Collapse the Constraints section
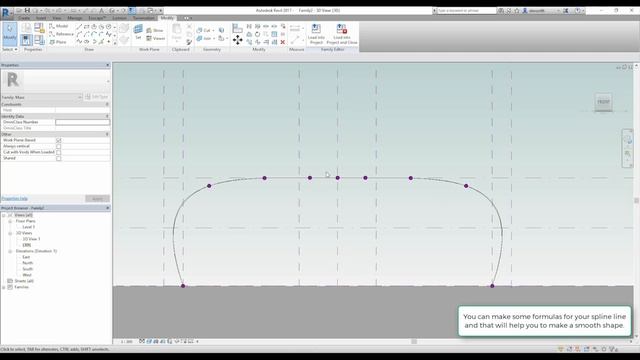640x360 pixels. pos(107,104)
